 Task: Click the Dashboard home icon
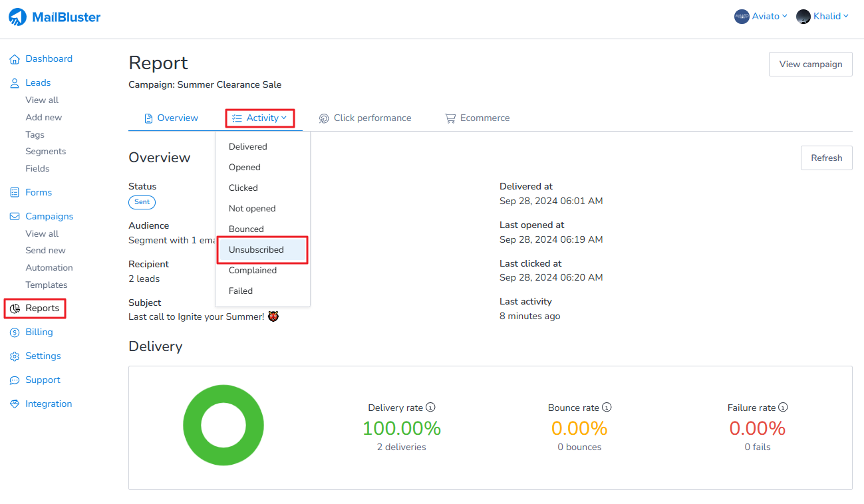[15, 59]
